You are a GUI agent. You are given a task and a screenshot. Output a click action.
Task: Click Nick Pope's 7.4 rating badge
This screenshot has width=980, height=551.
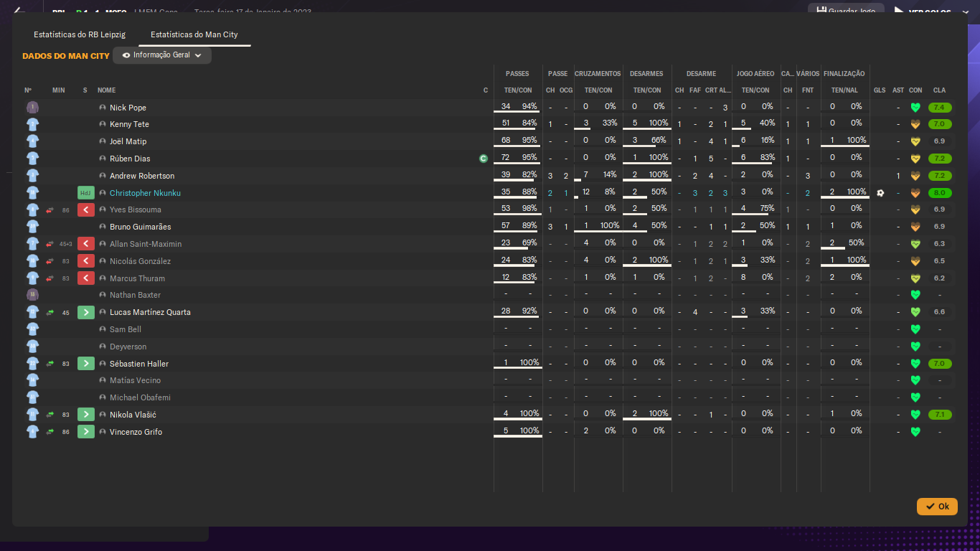pos(940,108)
